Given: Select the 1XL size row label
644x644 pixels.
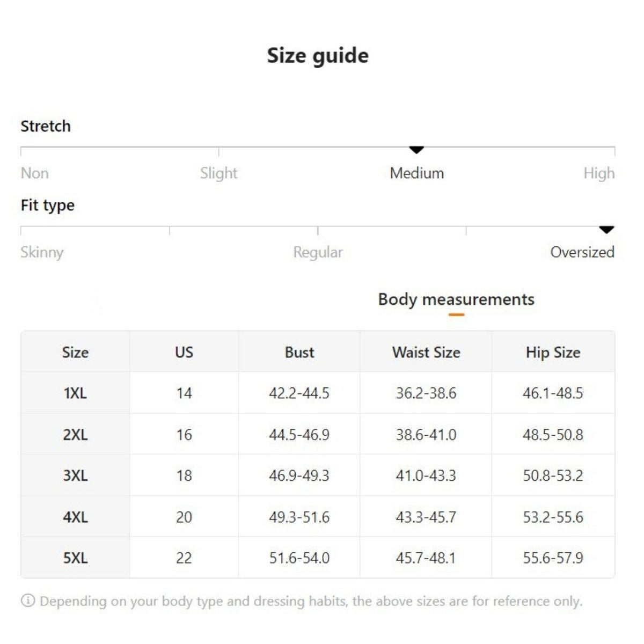Looking at the screenshot, I should coord(75,393).
